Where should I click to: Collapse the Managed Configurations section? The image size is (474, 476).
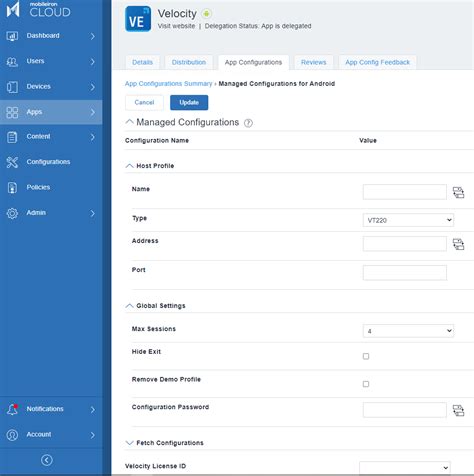pyautogui.click(x=129, y=122)
